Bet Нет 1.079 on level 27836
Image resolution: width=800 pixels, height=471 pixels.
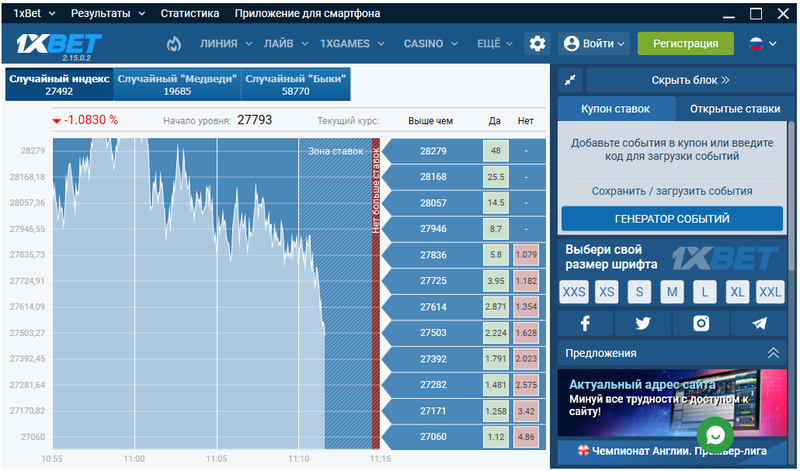coord(526,255)
